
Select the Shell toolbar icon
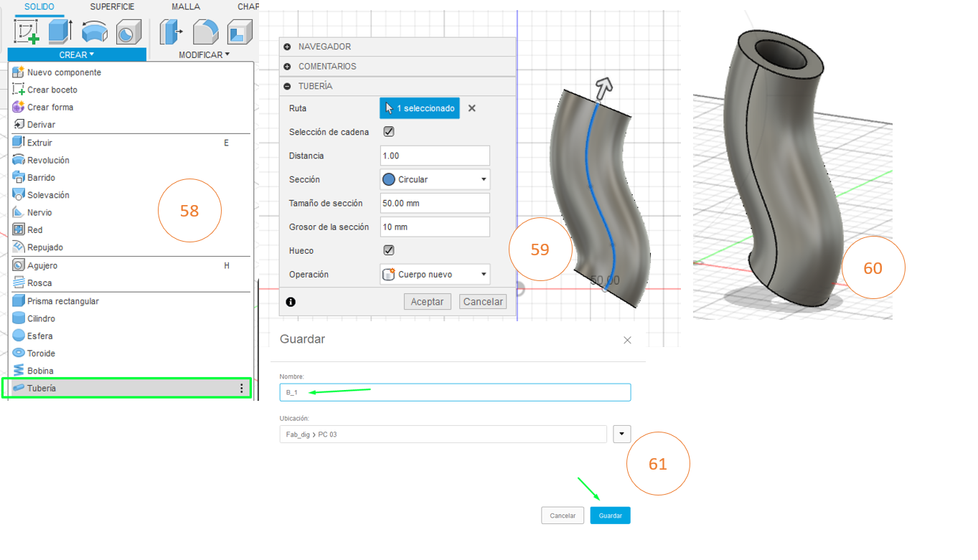tap(240, 32)
